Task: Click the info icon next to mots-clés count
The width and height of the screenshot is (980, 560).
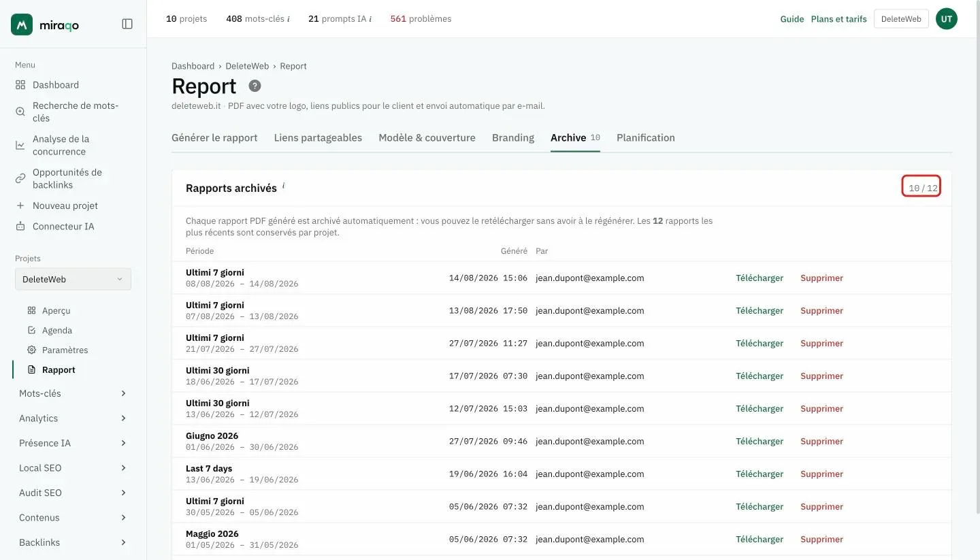Action: click(x=289, y=19)
